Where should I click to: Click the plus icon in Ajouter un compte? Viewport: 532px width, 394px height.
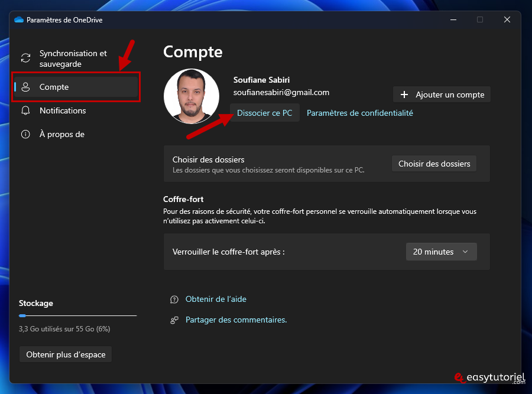[x=404, y=95]
